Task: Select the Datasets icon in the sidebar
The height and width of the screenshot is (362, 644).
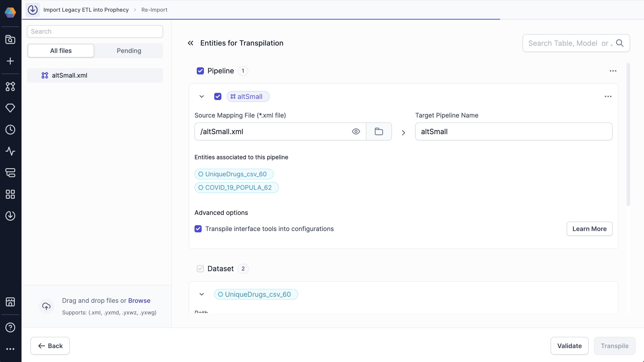Action: [10, 173]
